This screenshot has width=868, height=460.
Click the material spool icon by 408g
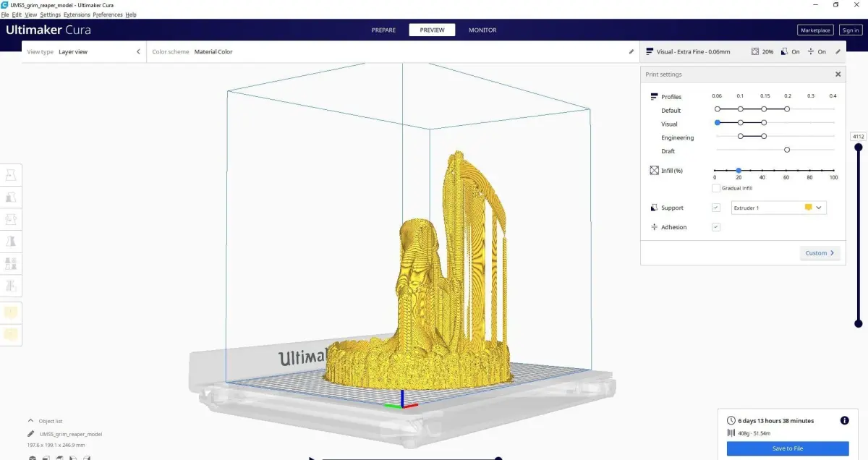point(731,433)
